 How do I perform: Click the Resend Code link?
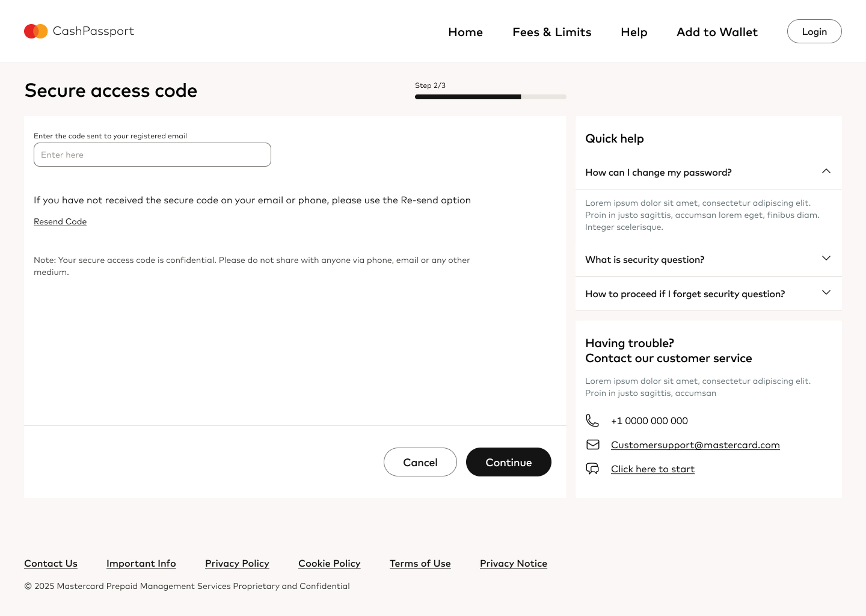[x=60, y=221]
